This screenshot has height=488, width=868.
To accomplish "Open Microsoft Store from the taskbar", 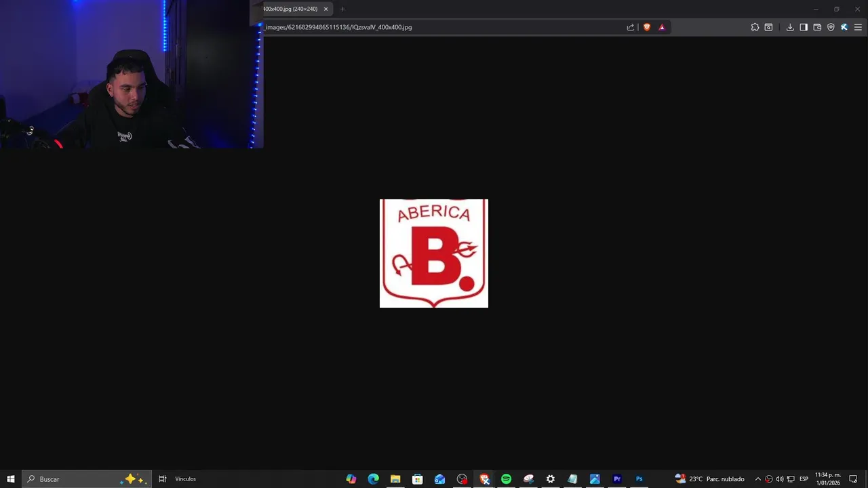I will point(418,479).
